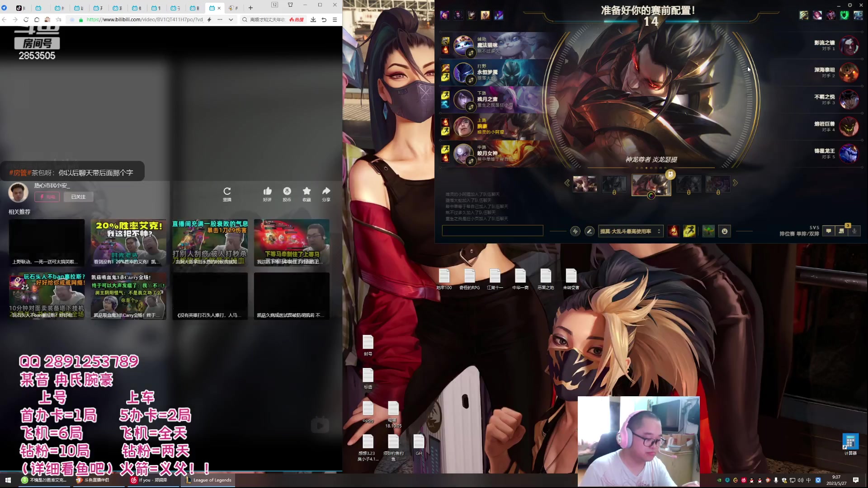Screen dimensions: 868x488
Task: Open recommended video '20%胜率艾克'
Action: [128, 243]
